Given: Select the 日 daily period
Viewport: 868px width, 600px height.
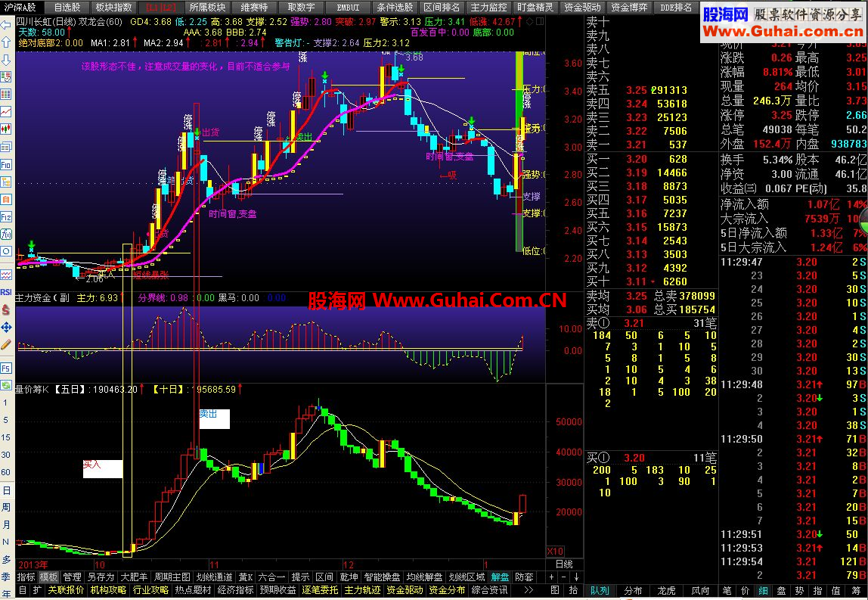Looking at the screenshot, I should (6, 490).
